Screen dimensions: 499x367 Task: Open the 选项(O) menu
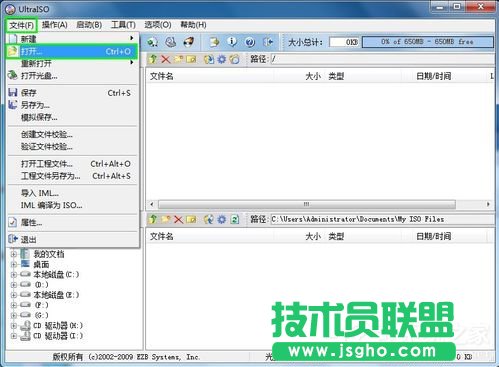[158, 25]
